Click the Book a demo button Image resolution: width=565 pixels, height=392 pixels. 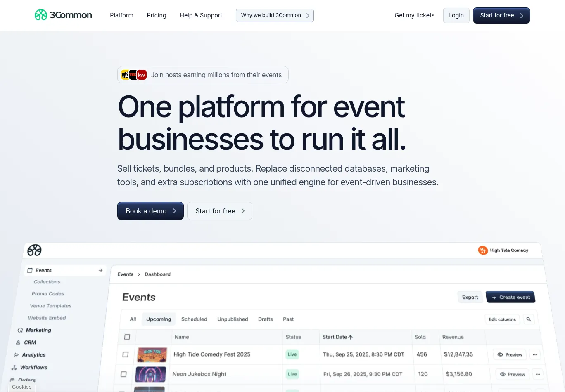150,211
